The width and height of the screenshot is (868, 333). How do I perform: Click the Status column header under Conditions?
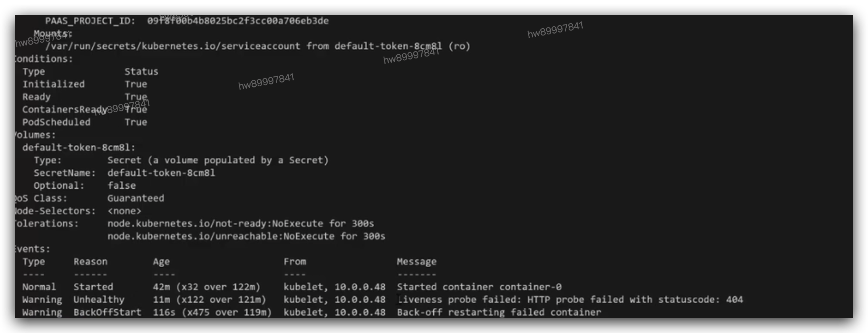click(141, 71)
